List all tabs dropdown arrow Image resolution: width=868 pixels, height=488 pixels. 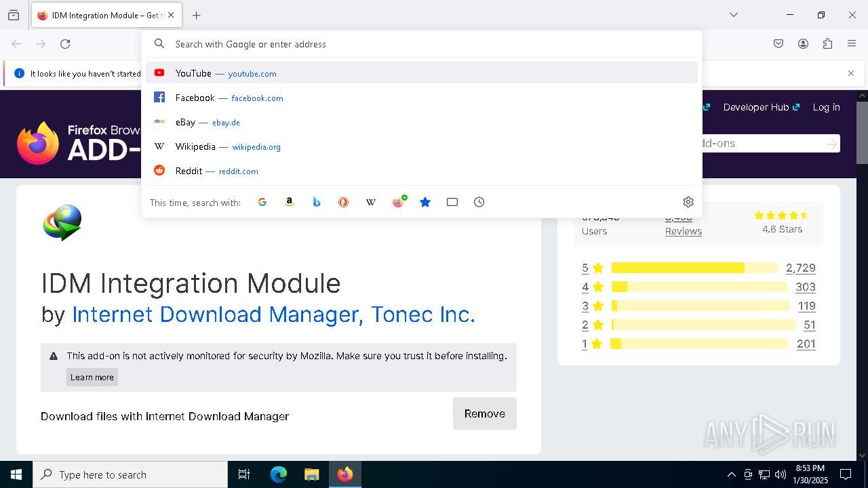[x=734, y=15]
